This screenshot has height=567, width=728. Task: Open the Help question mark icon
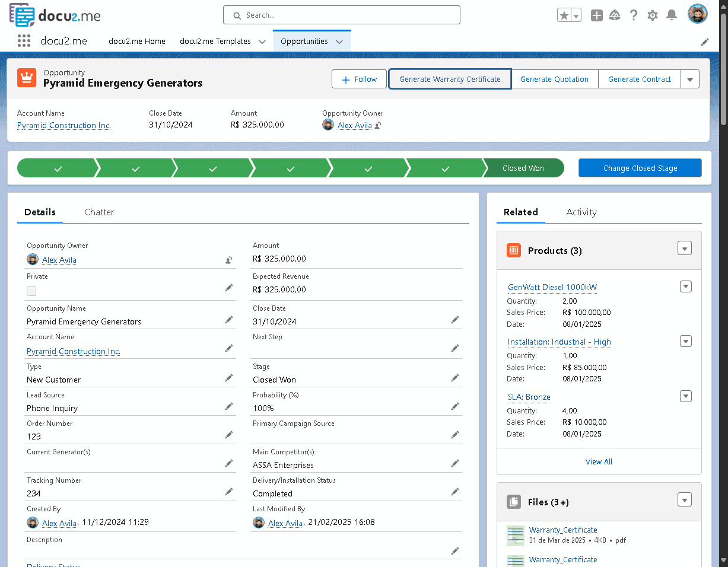tap(634, 16)
